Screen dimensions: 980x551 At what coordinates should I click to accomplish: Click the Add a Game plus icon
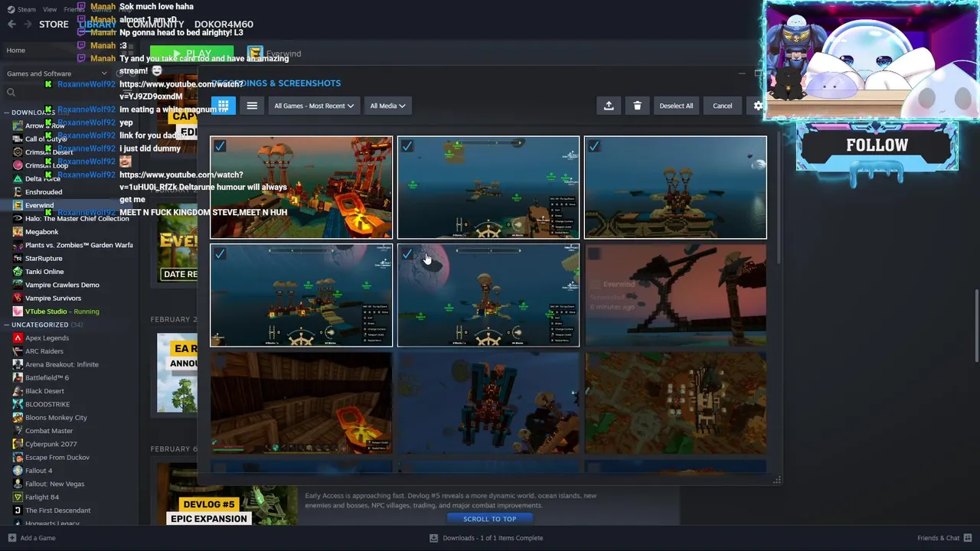pos(11,538)
